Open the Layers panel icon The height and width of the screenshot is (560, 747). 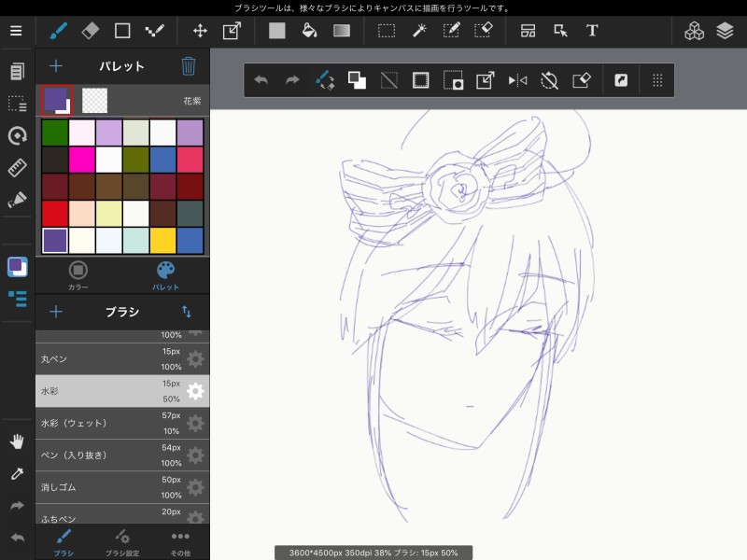click(726, 30)
